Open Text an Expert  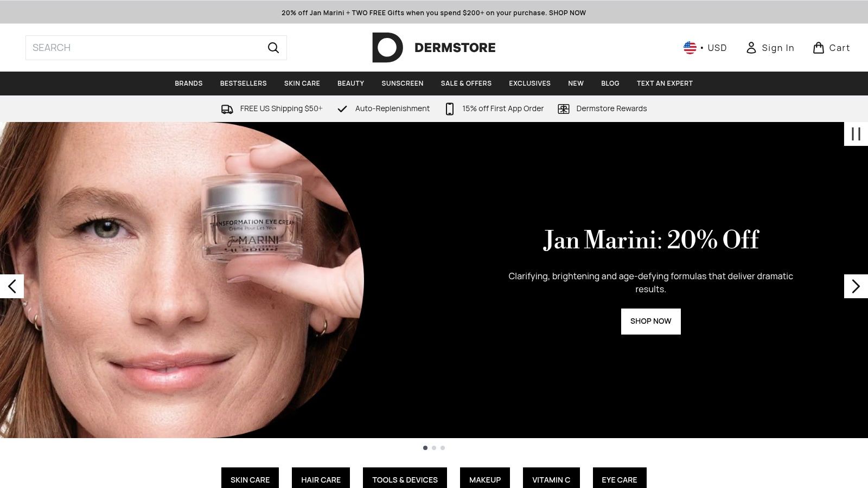665,84
